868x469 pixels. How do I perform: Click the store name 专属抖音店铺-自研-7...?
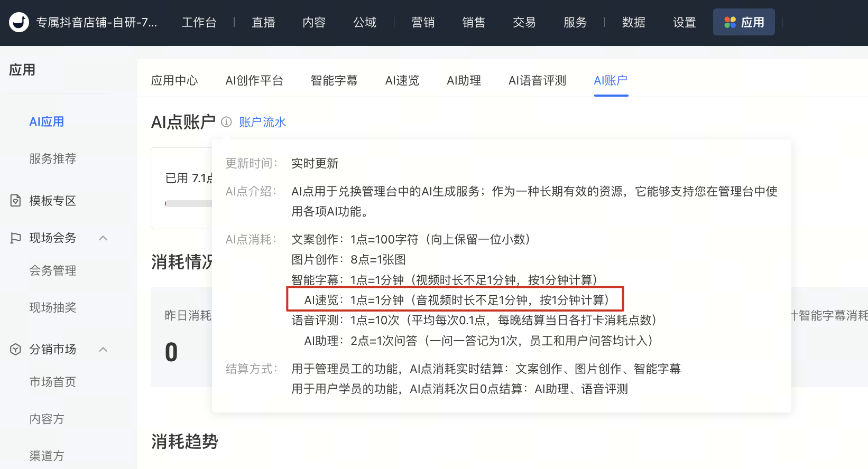coord(96,22)
